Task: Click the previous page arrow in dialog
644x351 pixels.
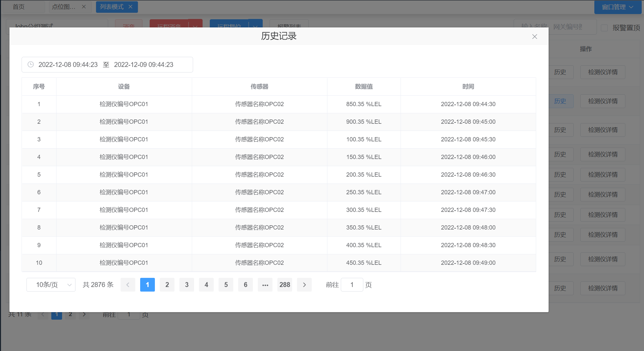Action: 128,285
